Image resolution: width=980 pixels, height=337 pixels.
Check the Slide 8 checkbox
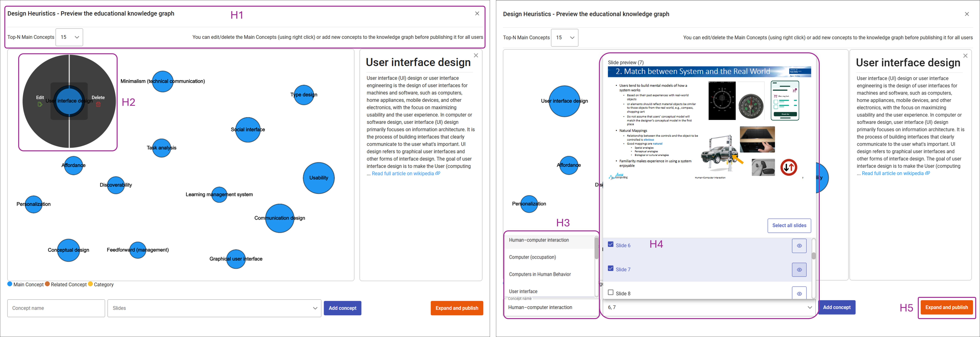[x=611, y=292]
